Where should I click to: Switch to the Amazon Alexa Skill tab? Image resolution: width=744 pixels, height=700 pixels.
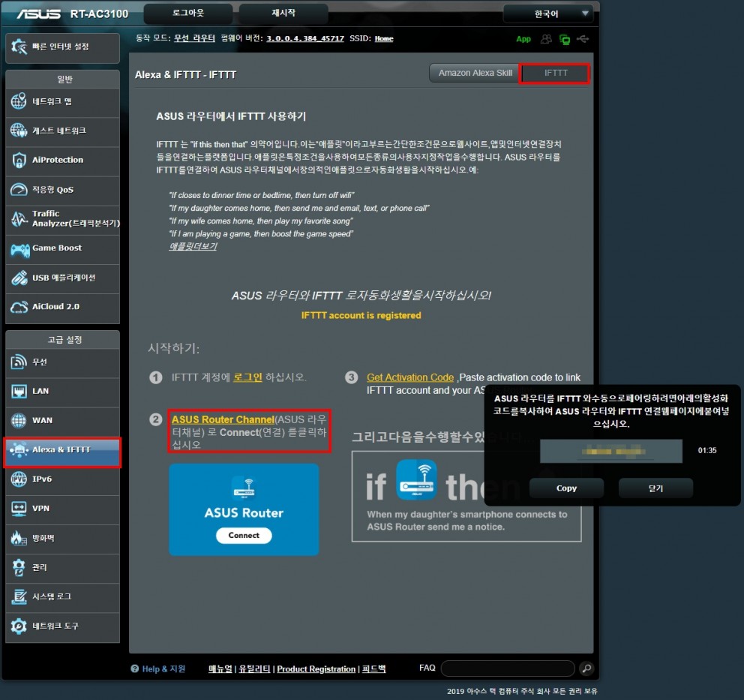(x=475, y=73)
